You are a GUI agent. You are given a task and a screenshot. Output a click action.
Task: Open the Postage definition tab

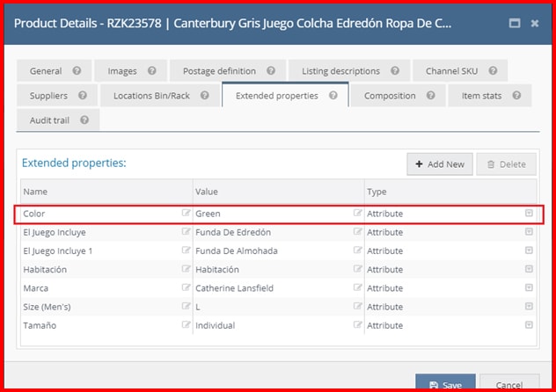tap(228, 71)
